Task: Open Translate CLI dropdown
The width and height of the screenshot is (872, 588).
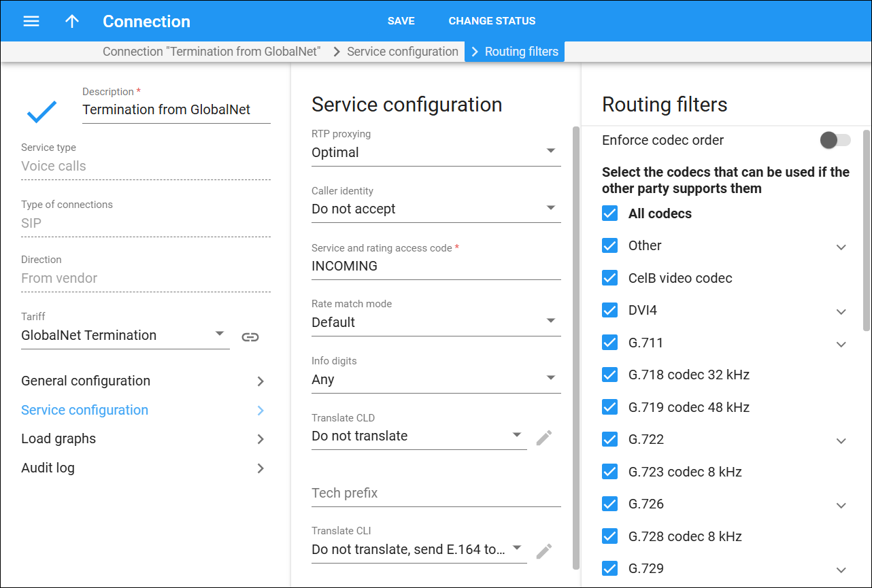Action: [419, 549]
